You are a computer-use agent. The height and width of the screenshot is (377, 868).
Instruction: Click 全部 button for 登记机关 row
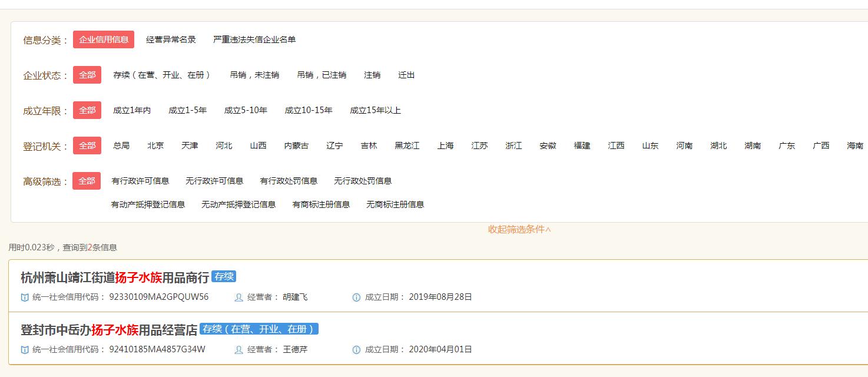(87, 145)
